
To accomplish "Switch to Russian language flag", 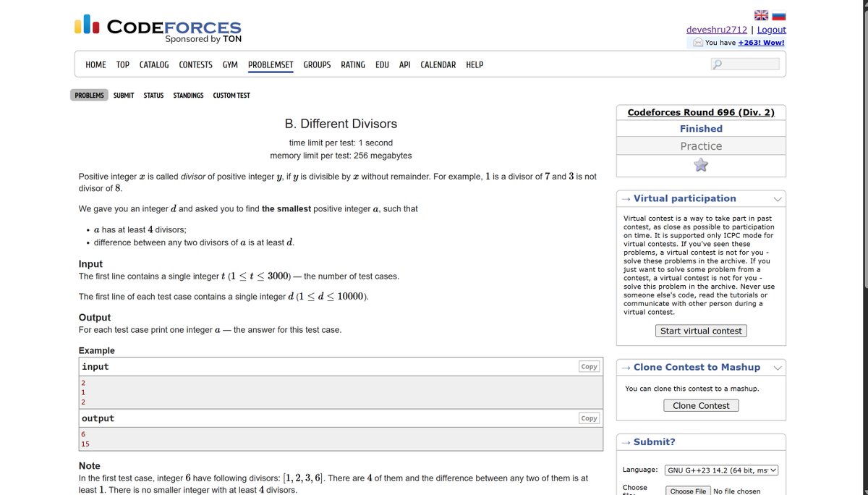I will tap(778, 15).
